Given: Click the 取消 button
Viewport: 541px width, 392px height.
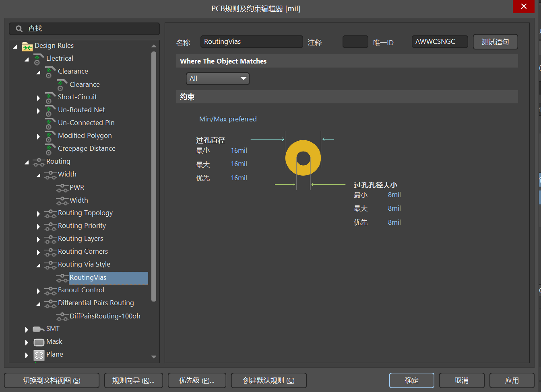Looking at the screenshot, I should click(462, 380).
